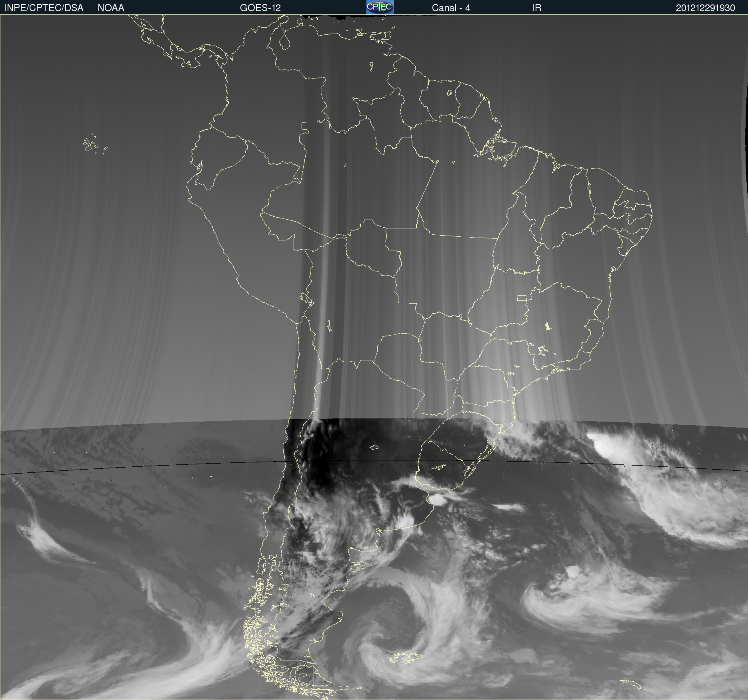Click the NOAA label in the header

pos(111,8)
